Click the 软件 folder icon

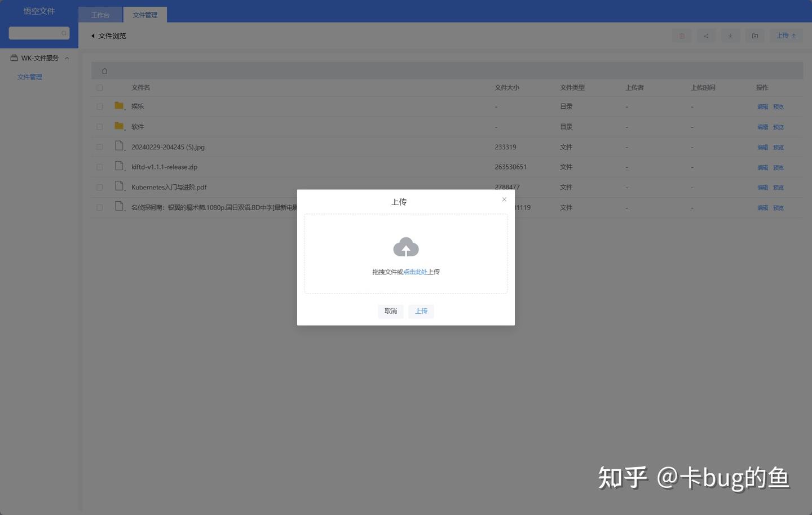[119, 126]
